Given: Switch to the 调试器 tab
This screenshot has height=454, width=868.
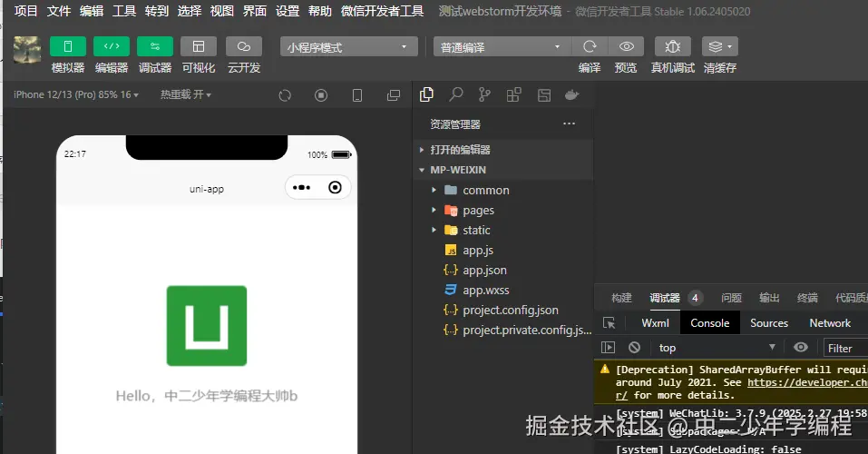Looking at the screenshot, I should [664, 298].
